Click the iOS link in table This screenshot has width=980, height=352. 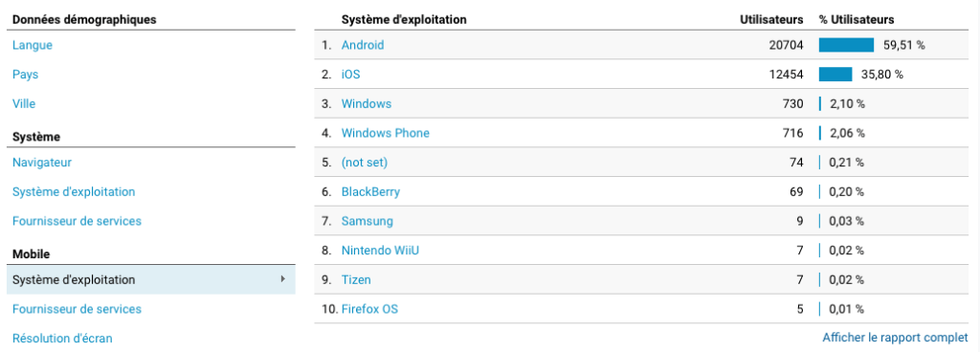click(x=350, y=75)
